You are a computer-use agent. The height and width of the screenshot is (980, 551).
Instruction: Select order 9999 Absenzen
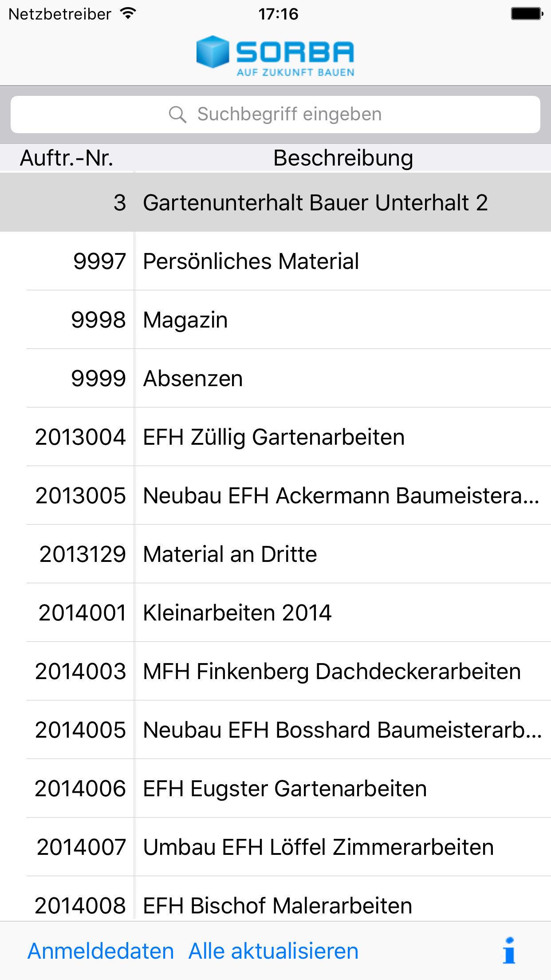click(275, 378)
